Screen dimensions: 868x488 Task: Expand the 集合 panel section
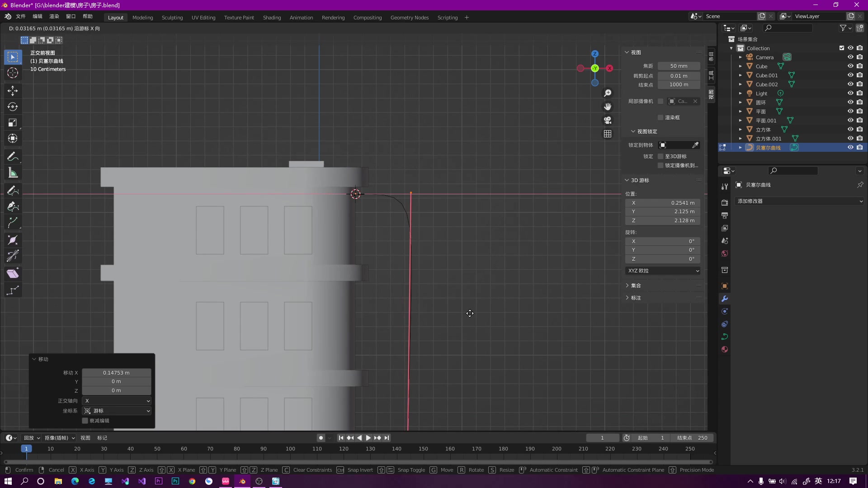pos(636,286)
